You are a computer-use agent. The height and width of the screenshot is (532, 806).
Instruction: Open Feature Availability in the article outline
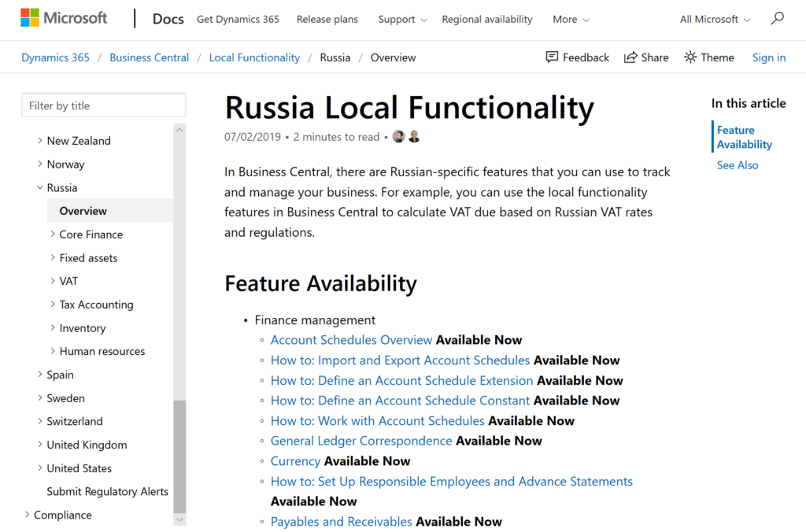[742, 136]
